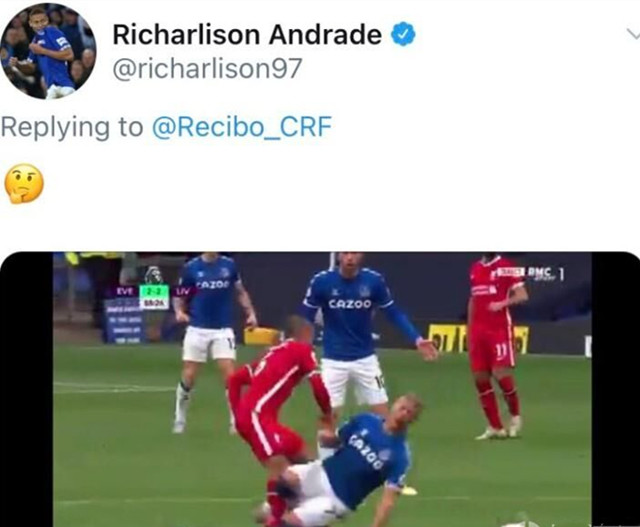The image size is (640, 527).
Task: Click the blue verified badge
Action: (403, 34)
